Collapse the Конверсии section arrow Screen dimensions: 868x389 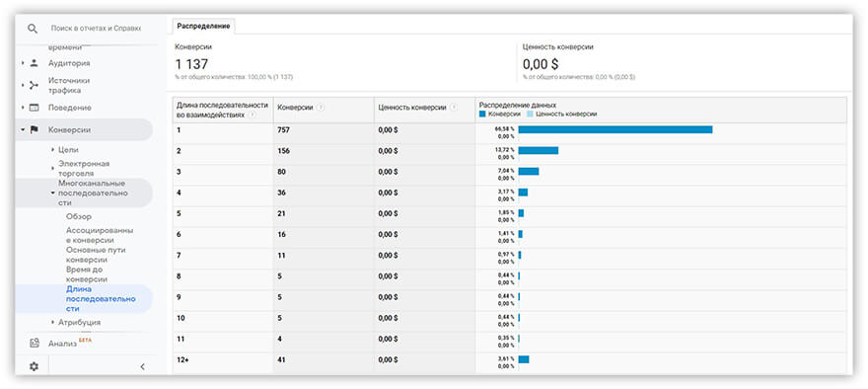(x=23, y=129)
